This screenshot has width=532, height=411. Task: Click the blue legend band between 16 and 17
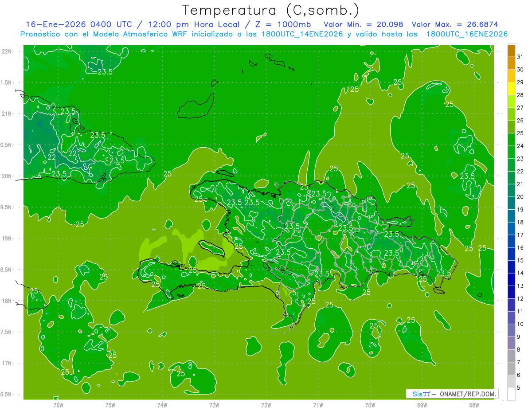click(511, 241)
